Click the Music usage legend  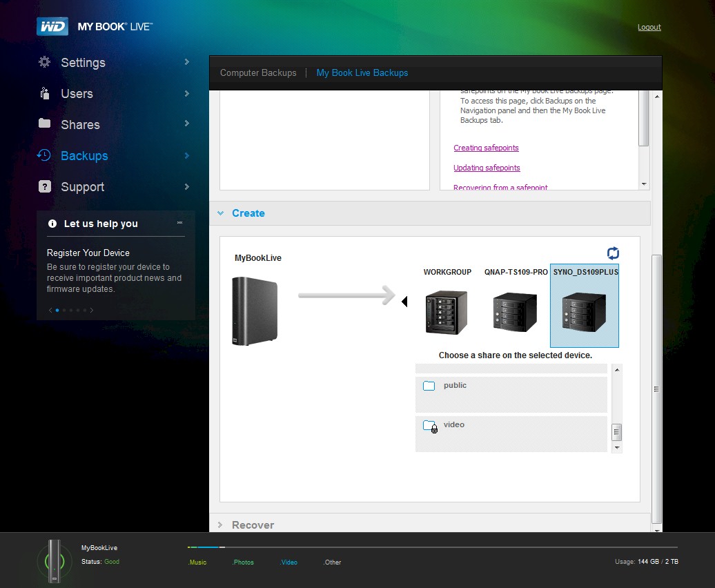tap(197, 562)
